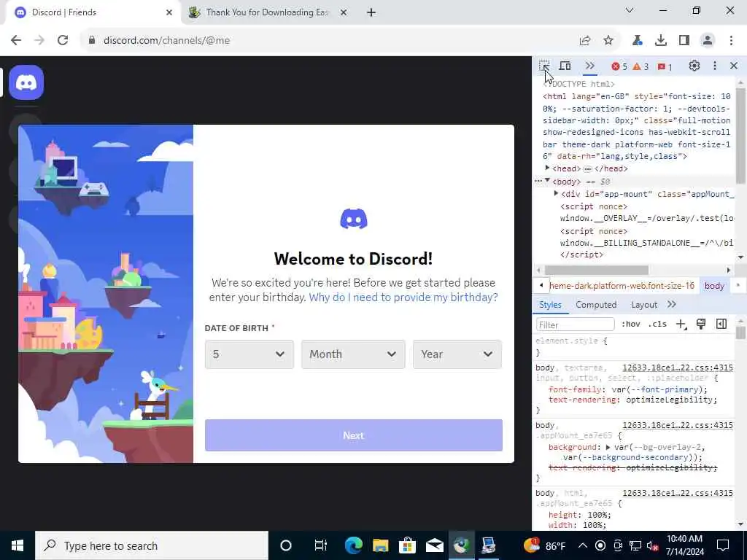Show hidden system tray icons

(583, 545)
